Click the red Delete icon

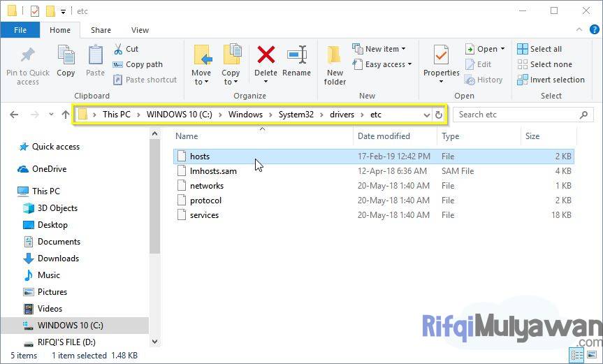266,54
